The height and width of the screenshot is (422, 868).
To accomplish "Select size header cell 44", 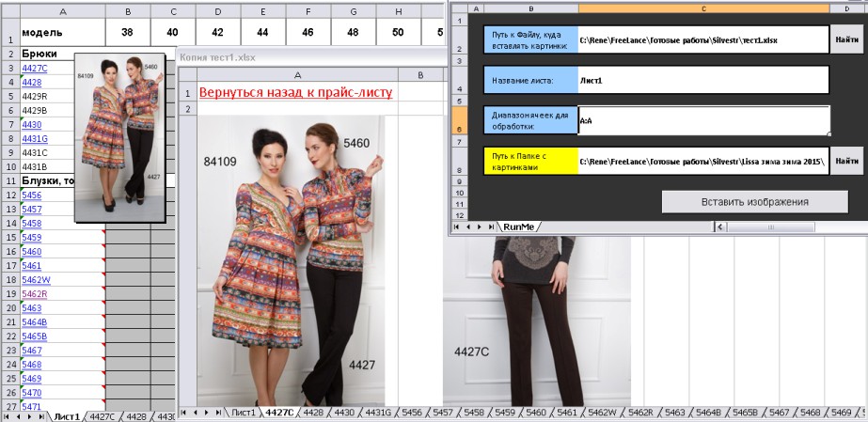I will point(263,33).
